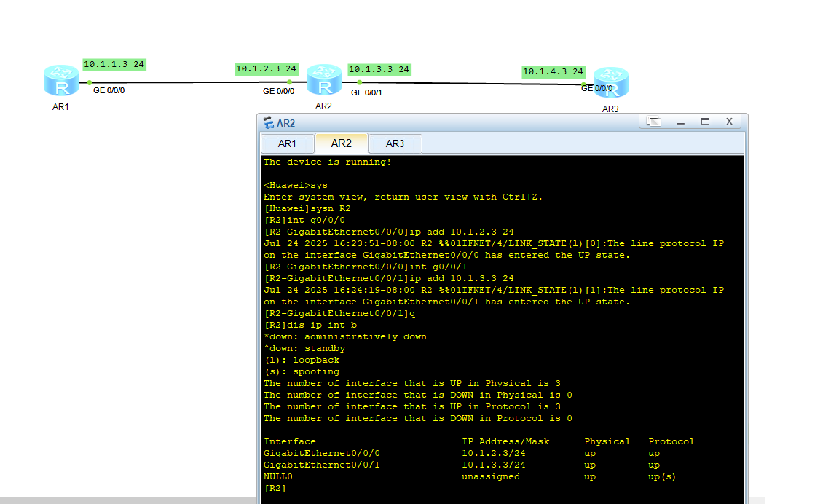Viewport: 839px width, 504px height.
Task: Click the AR3 device name label
Action: (x=610, y=109)
